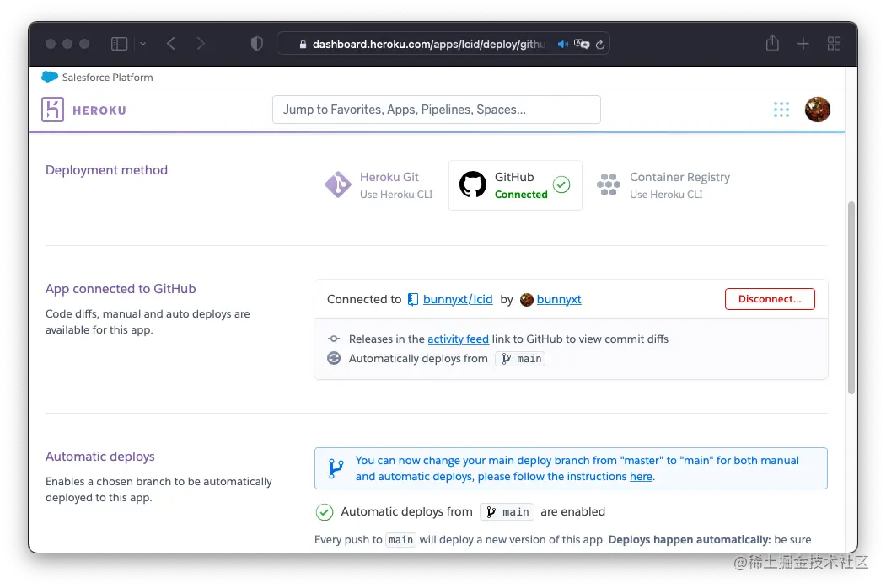
Task: Toggle the browser sidebar panel
Action: (x=118, y=43)
